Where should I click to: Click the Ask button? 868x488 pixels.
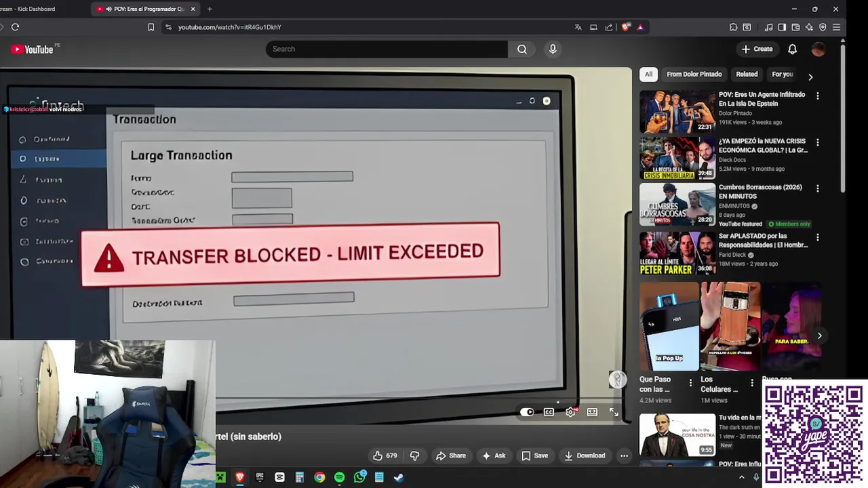[494, 455]
